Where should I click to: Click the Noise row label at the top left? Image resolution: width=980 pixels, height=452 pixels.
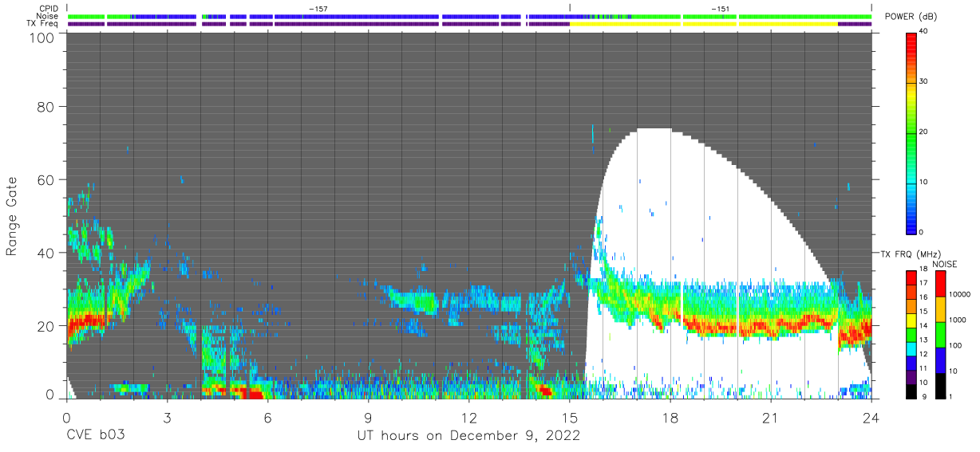(48, 16)
